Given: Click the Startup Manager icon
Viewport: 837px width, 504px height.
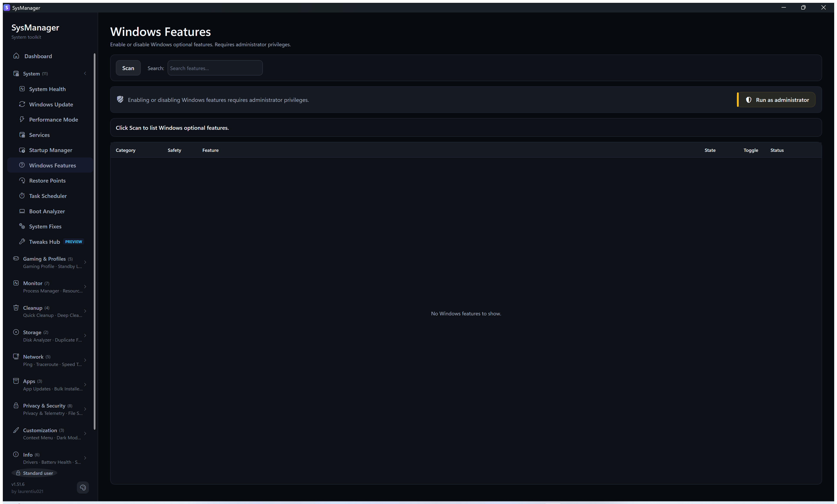Looking at the screenshot, I should coord(22,150).
